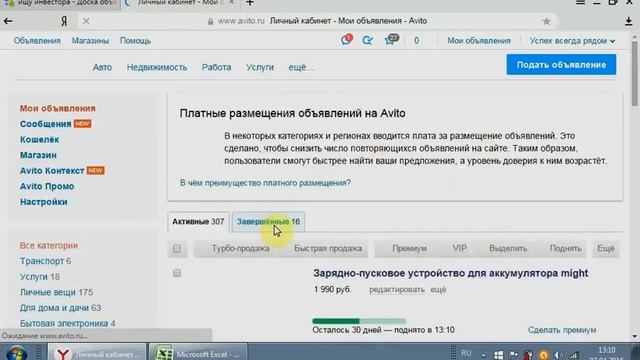Open the Недвижимость category
Screen dimensions: 640x360
(157, 67)
